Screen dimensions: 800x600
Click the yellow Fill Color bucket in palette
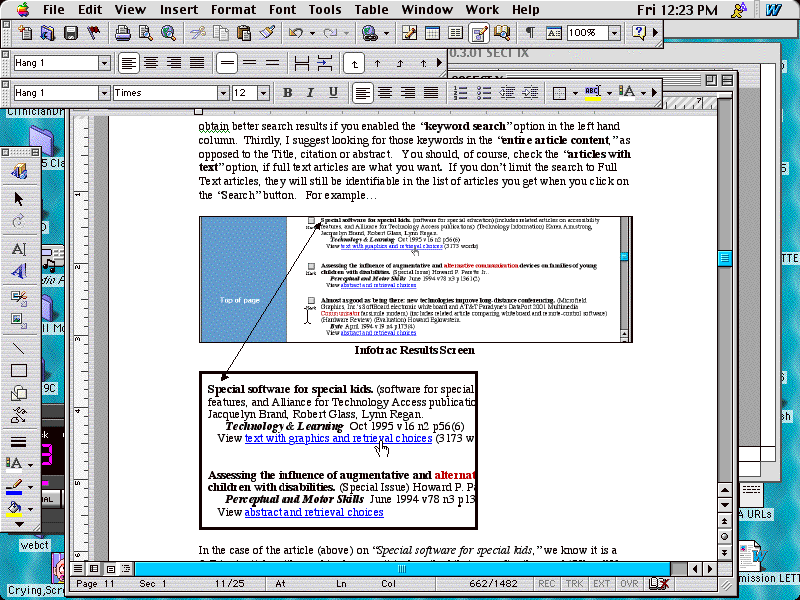[x=14, y=509]
